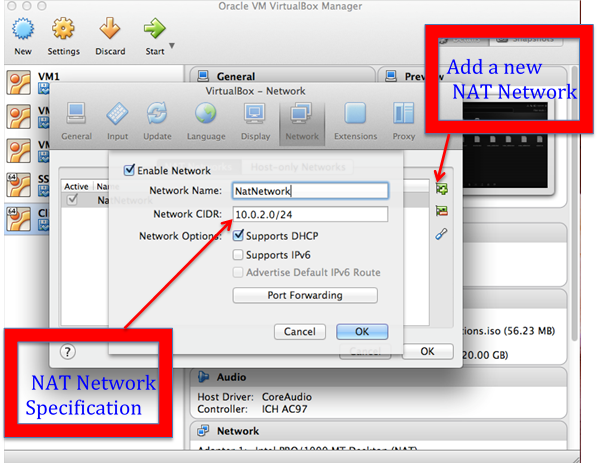Expand the Start button dropdown arrow
The image size is (599, 465).
172,46
